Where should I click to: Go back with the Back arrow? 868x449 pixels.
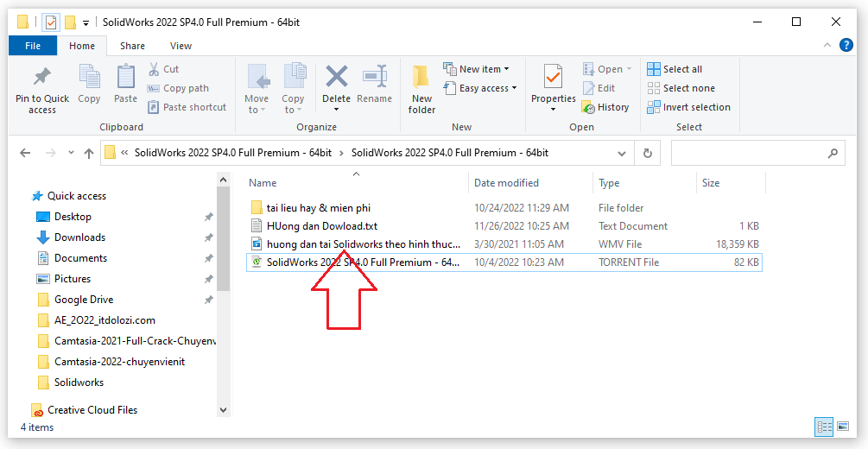coord(25,154)
